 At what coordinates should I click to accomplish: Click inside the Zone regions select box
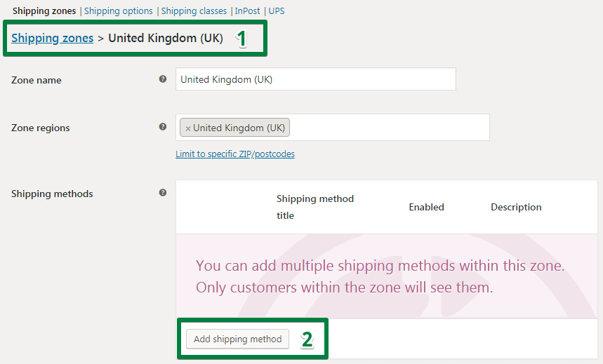coord(388,127)
